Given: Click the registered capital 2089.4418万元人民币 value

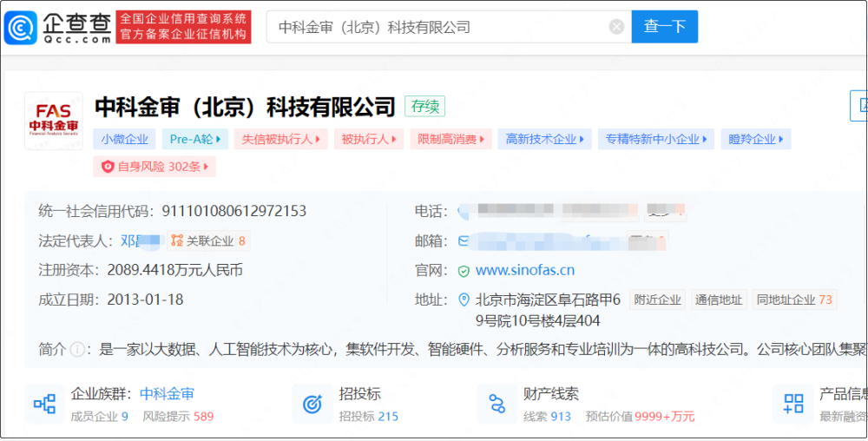Looking at the screenshot, I should (175, 270).
